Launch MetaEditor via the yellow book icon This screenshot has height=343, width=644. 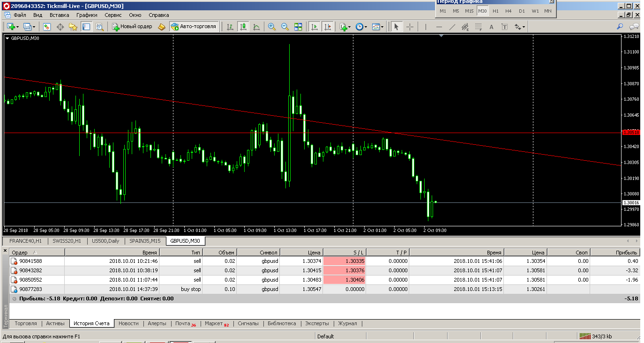coord(162,27)
